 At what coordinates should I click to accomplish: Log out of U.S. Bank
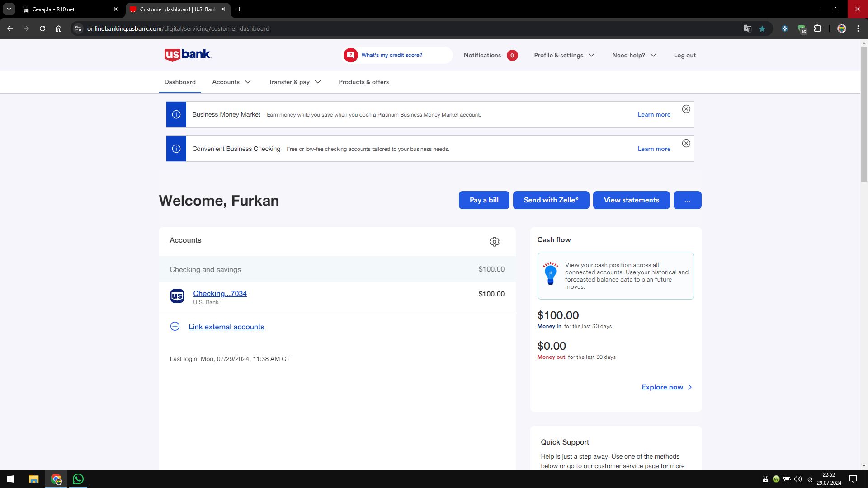(x=684, y=55)
